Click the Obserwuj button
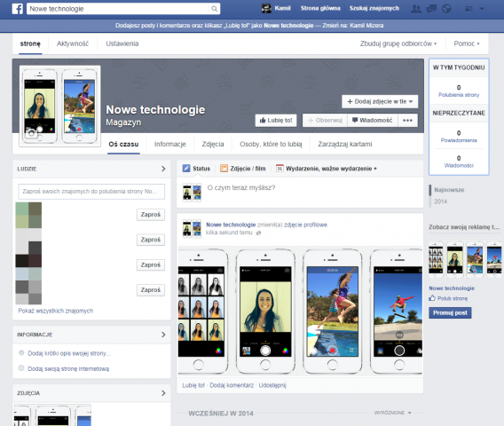The width and height of the screenshot is (504, 426). point(325,120)
